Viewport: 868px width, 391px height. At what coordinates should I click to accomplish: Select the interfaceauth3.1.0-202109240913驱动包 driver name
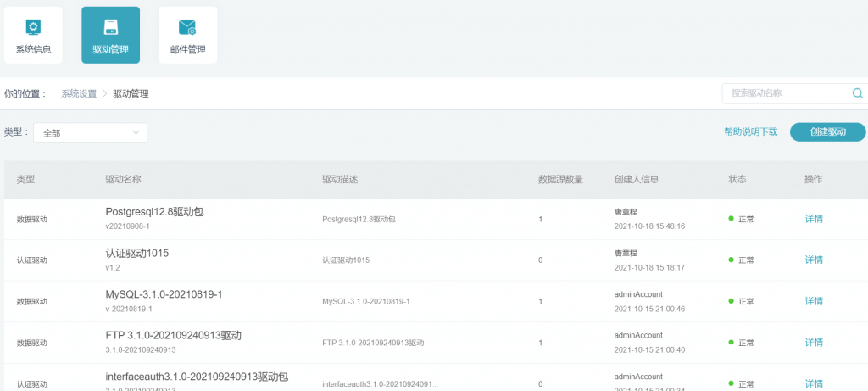[197, 377]
